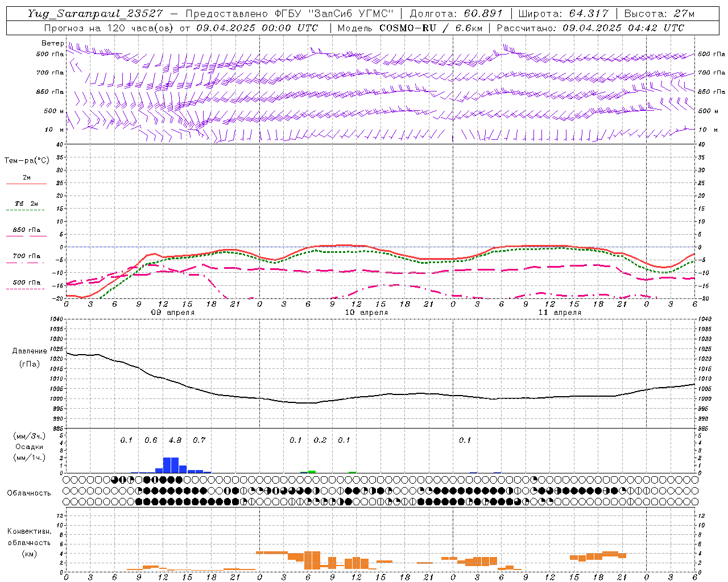
Task: Click the station title Yug_Saranpaul_23527
Action: (x=95, y=14)
